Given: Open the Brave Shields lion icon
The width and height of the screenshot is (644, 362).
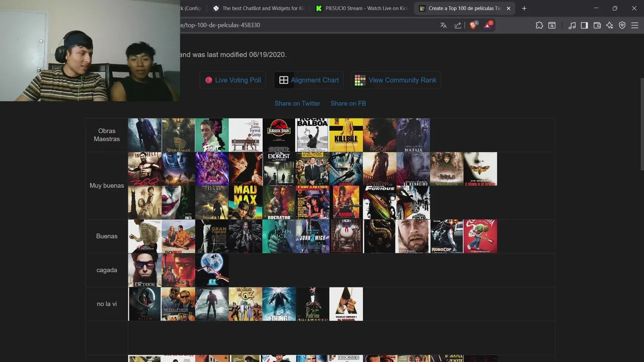Looking at the screenshot, I should pos(473,25).
